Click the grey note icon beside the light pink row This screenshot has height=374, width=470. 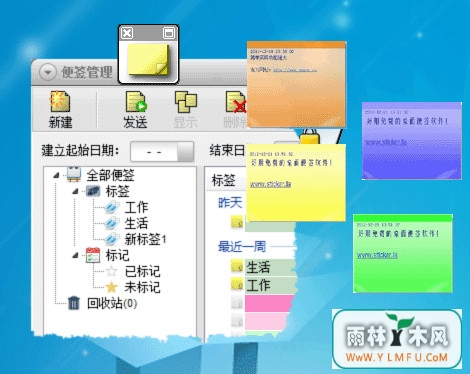pyautogui.click(x=237, y=321)
